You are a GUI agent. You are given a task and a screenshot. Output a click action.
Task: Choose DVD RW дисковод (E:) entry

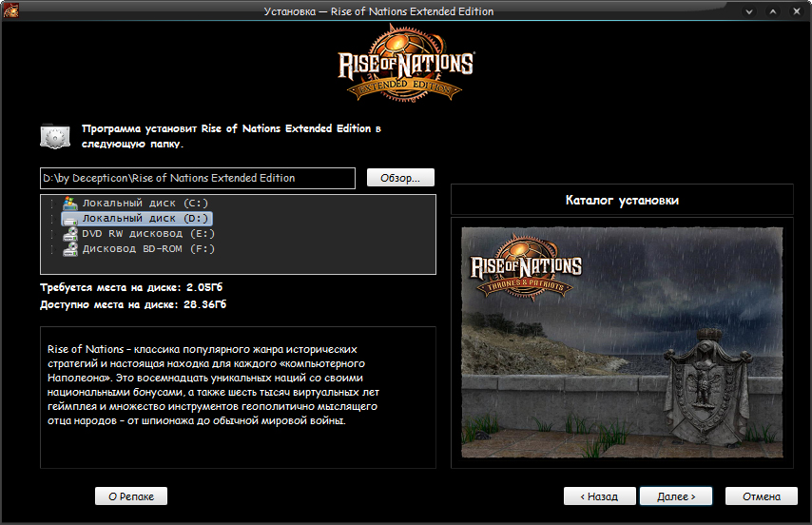[x=145, y=234]
